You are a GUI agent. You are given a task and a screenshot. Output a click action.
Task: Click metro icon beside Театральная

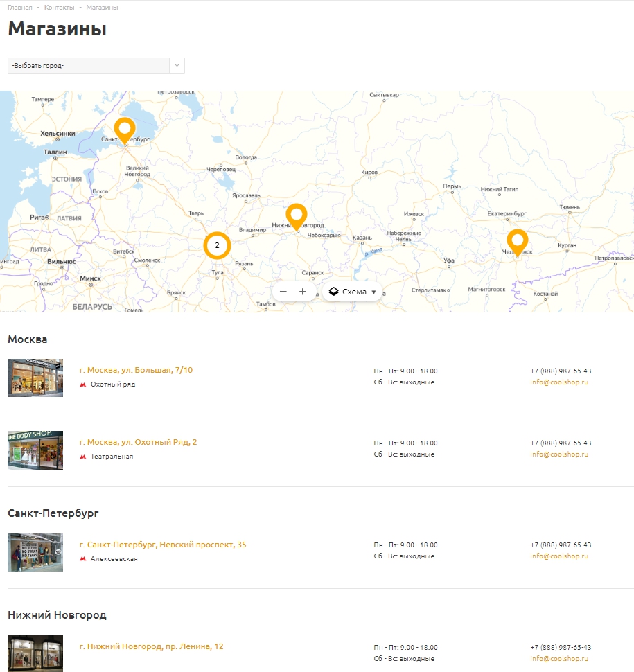83,457
